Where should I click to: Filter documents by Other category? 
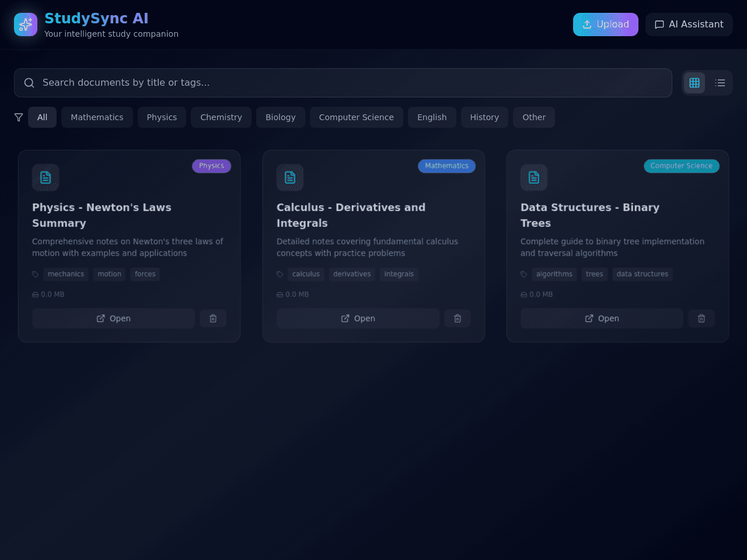(534, 117)
